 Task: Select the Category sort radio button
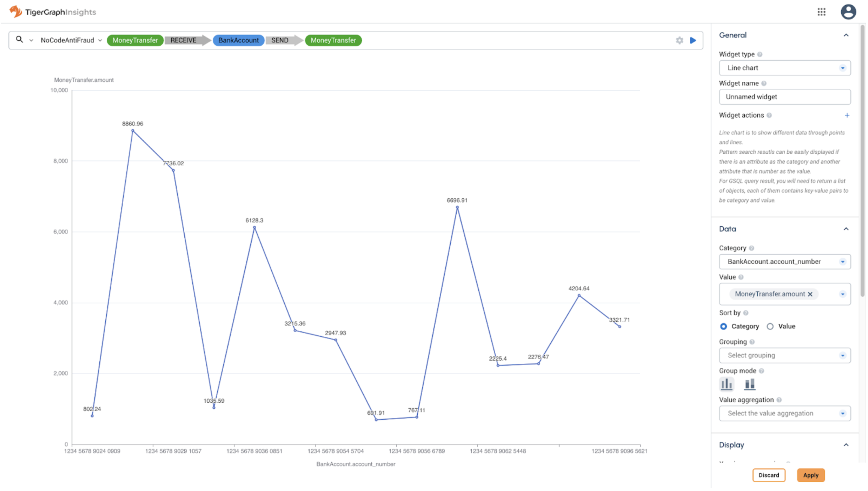[724, 326]
